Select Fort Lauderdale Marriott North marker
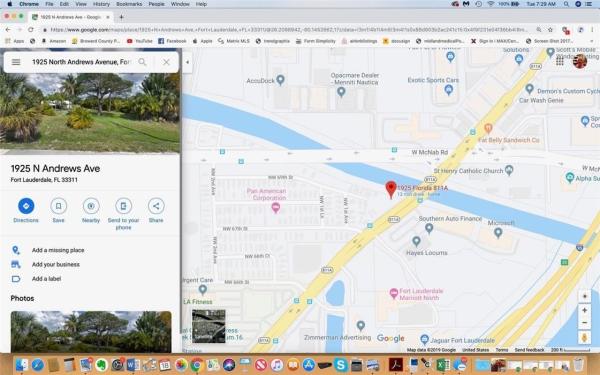Screen dimensions: 600x375 coord(394,293)
